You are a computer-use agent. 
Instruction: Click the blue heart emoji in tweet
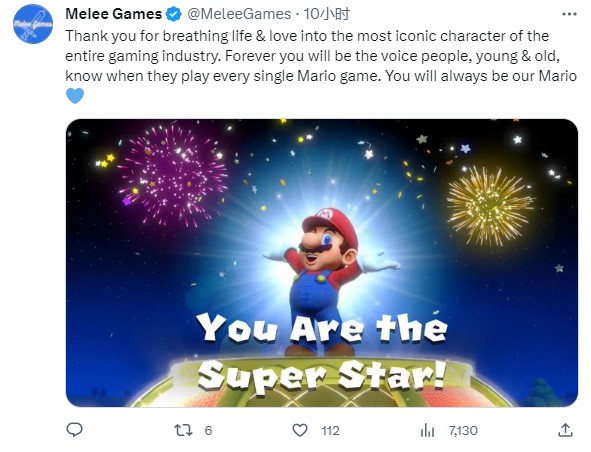[x=75, y=96]
